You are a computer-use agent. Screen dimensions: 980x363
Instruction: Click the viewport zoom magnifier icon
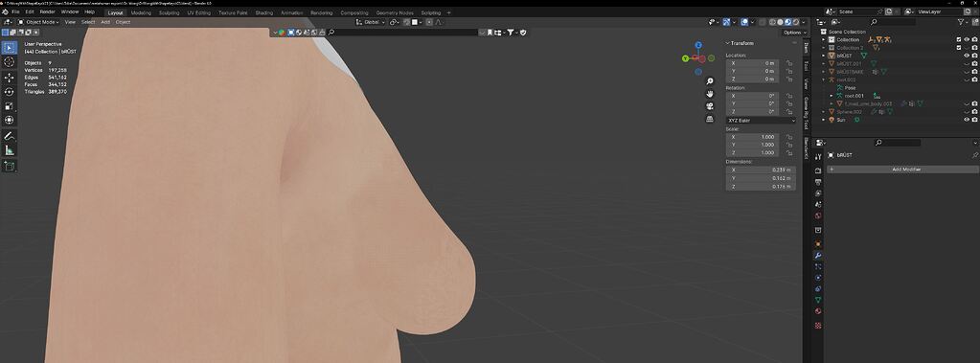[x=710, y=81]
